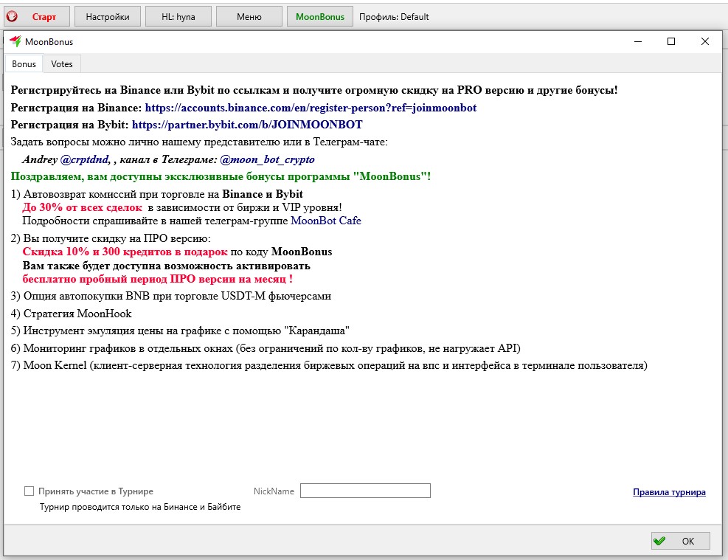Click the NickName input field

pyautogui.click(x=365, y=491)
